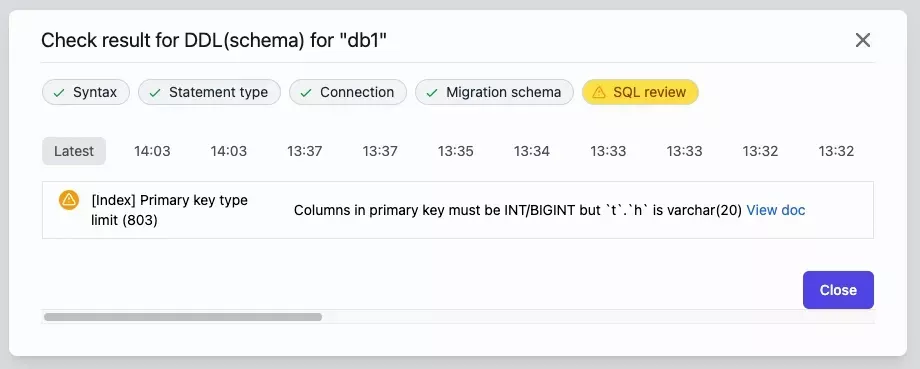The height and width of the screenshot is (369, 920).
Task: Click the horizontal scrollbar thumb
Action: 183,317
